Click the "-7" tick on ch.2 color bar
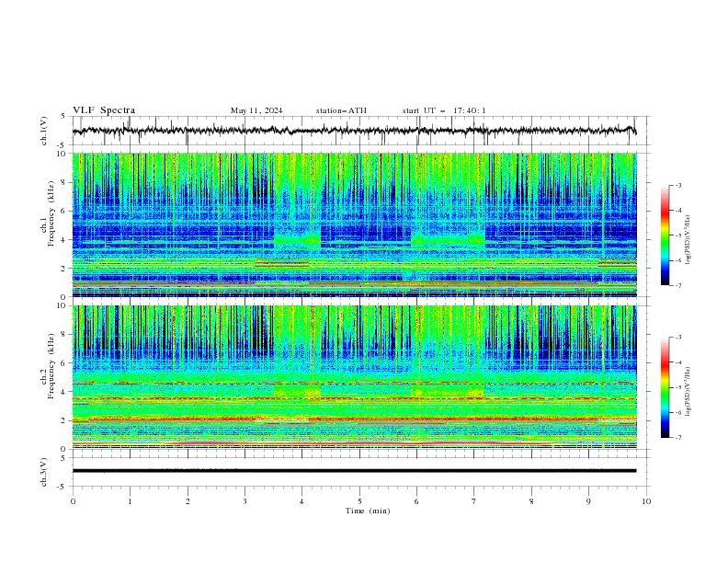This screenshot has width=728, height=563. 678,437
